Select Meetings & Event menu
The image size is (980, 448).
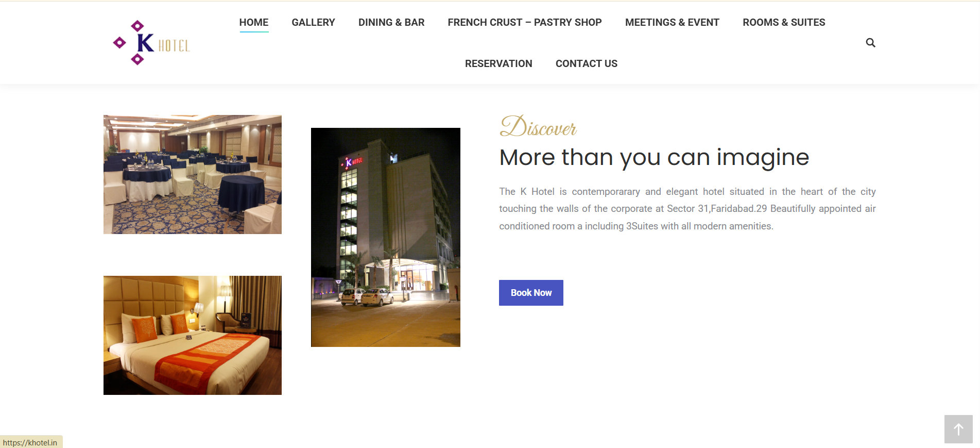click(x=672, y=22)
